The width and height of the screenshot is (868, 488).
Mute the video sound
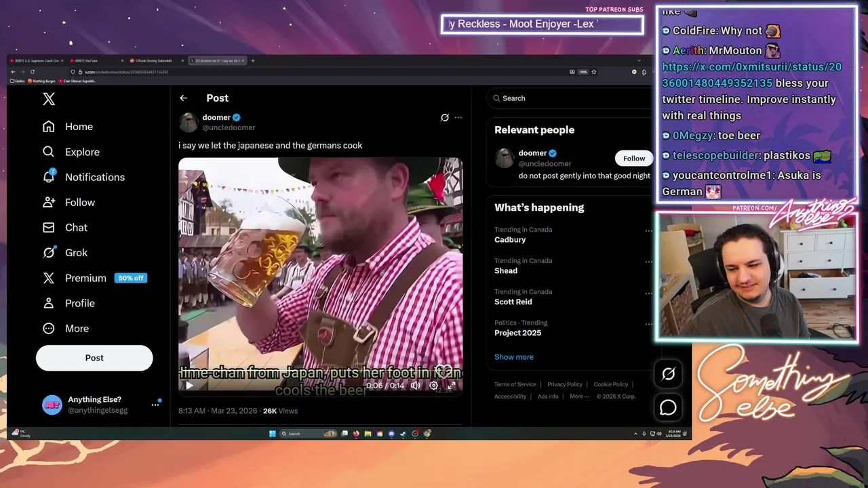pos(416,386)
